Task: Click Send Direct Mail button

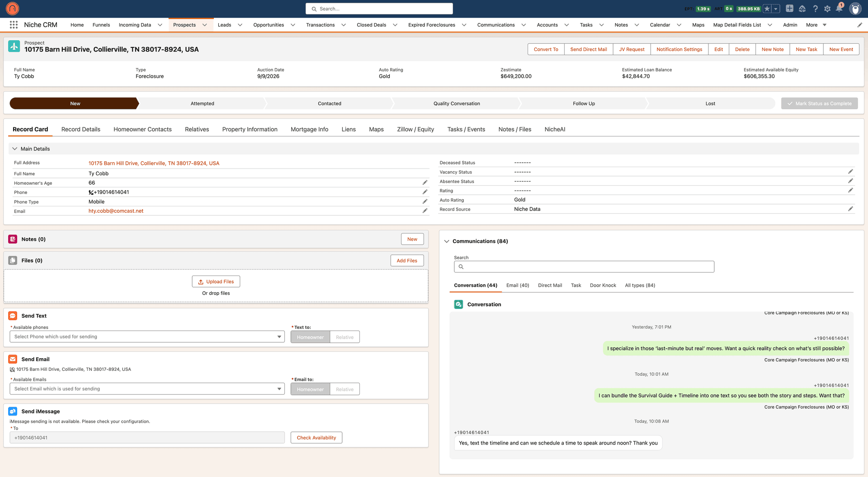Action: [x=589, y=49]
